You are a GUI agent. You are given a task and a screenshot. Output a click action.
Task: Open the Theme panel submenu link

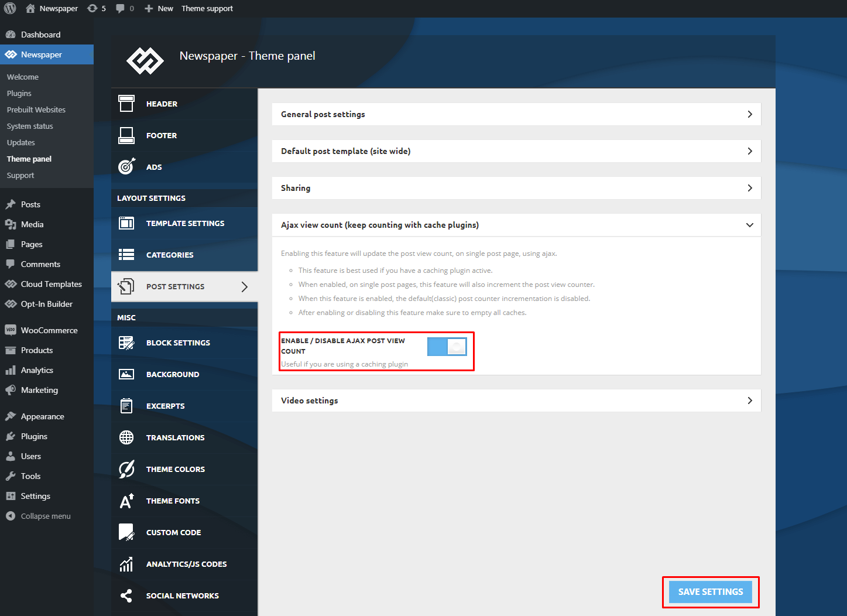pos(29,159)
